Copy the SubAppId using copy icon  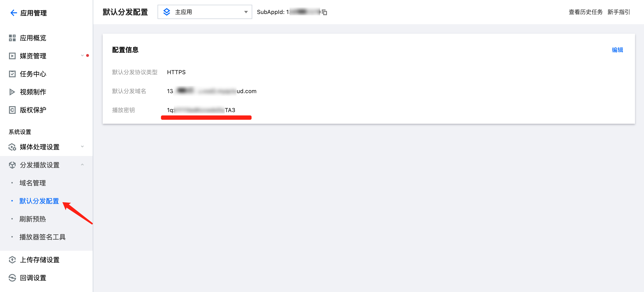(324, 12)
